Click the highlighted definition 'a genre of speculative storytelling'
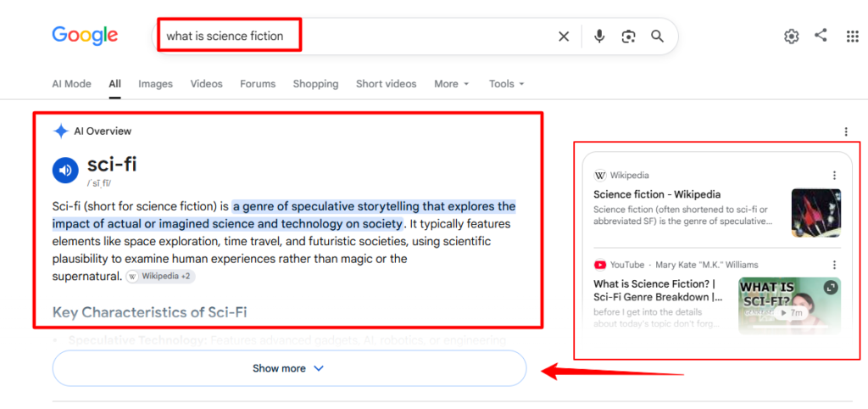This screenshot has width=868, height=409. click(x=284, y=215)
